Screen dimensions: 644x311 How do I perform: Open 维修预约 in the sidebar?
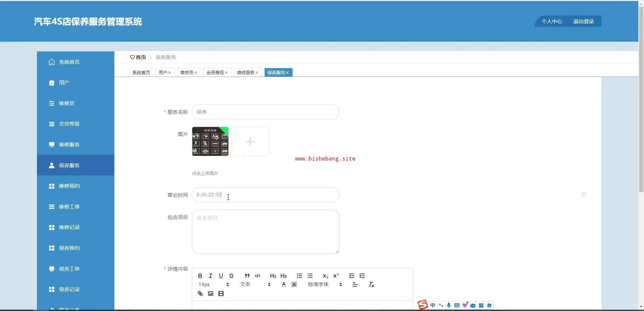[x=75, y=186]
